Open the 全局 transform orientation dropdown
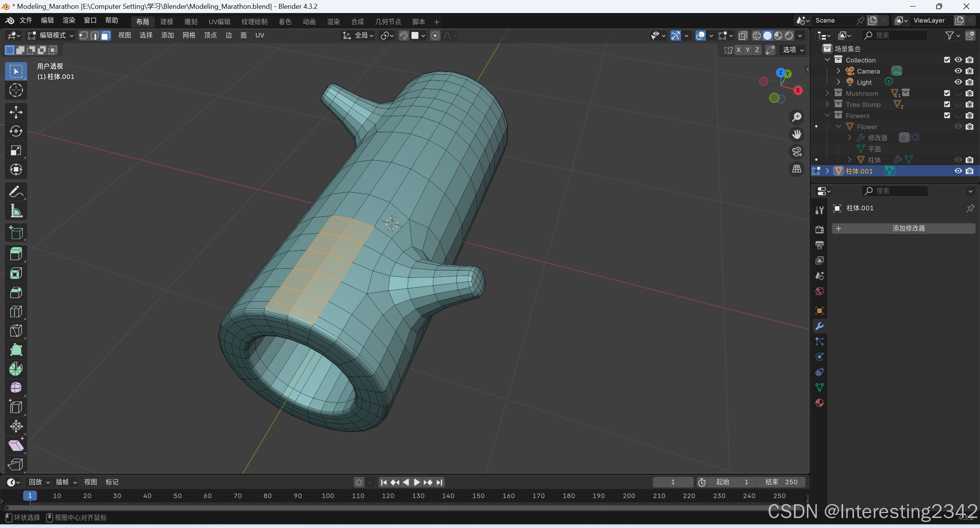Viewport: 980px width, 528px height. (x=358, y=36)
